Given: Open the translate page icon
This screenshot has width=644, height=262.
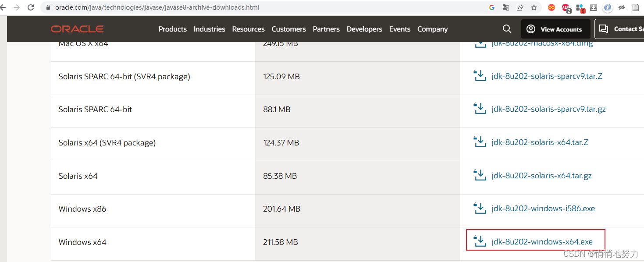Looking at the screenshot, I should [x=506, y=7].
